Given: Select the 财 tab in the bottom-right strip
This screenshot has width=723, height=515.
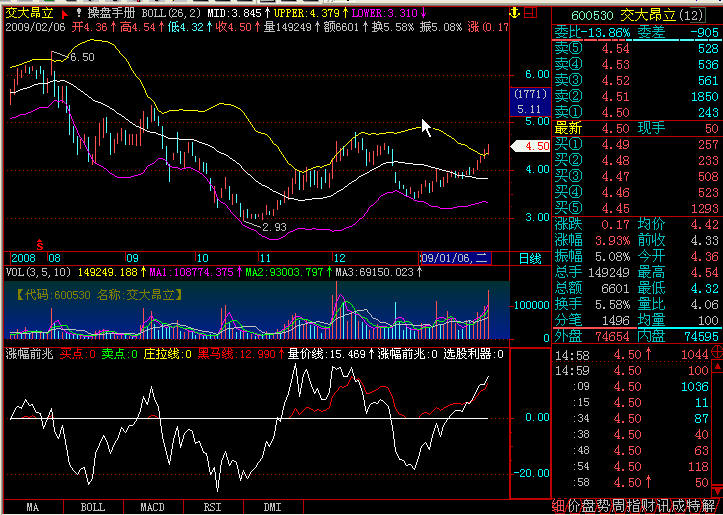Looking at the screenshot, I should coord(650,506).
